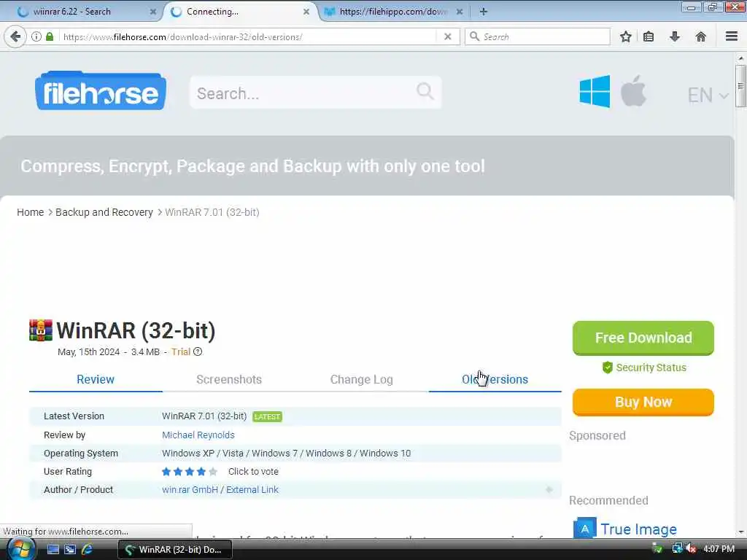Screen dimensions: 747x560
Task: Click the green Free Download button
Action: [x=643, y=338]
